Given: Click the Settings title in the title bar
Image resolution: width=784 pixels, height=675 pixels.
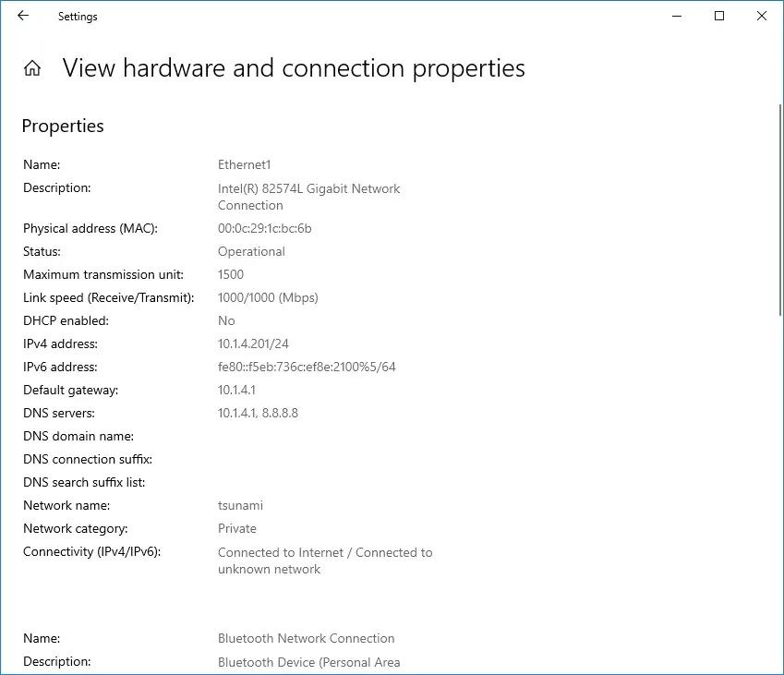Looking at the screenshot, I should [77, 16].
